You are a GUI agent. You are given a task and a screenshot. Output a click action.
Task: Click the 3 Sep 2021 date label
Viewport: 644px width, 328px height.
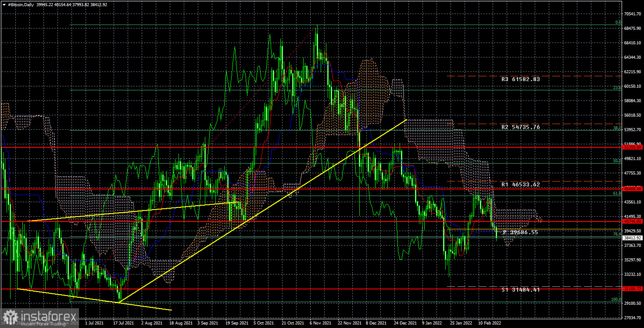[208, 323]
